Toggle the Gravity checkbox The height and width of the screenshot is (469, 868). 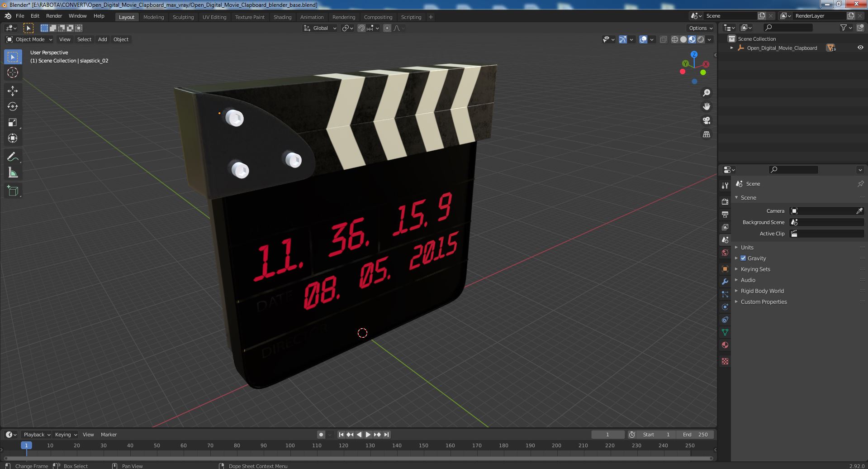[x=743, y=258]
